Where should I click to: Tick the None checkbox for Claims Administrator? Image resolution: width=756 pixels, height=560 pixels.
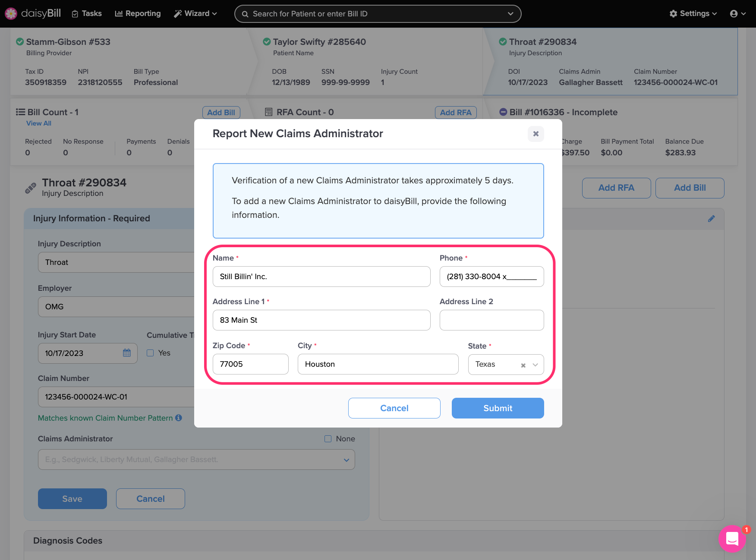328,439
